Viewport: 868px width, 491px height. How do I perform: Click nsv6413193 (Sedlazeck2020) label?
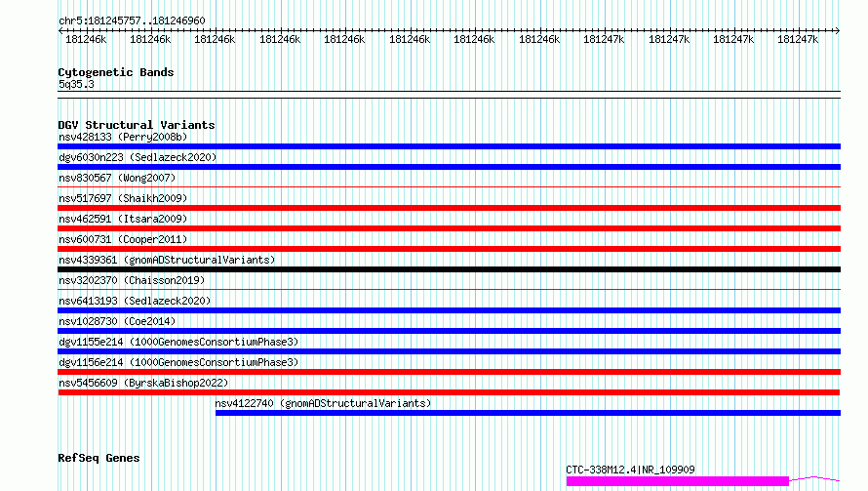[x=135, y=301]
